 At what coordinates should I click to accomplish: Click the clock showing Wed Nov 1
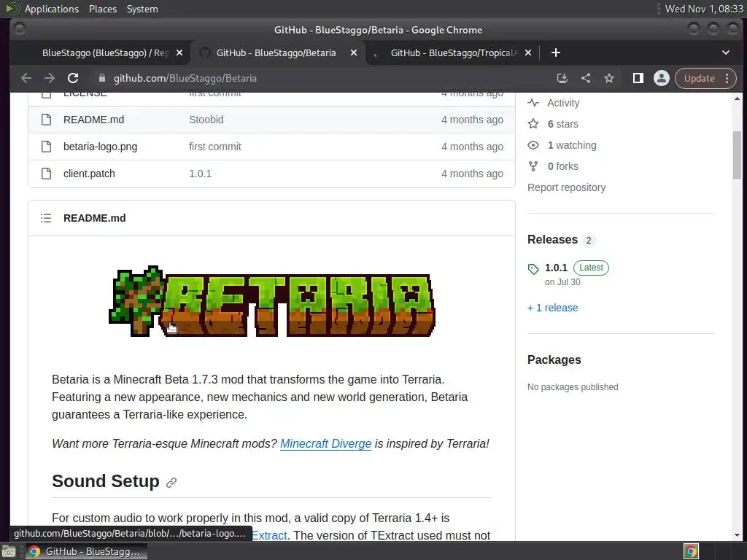click(x=704, y=9)
